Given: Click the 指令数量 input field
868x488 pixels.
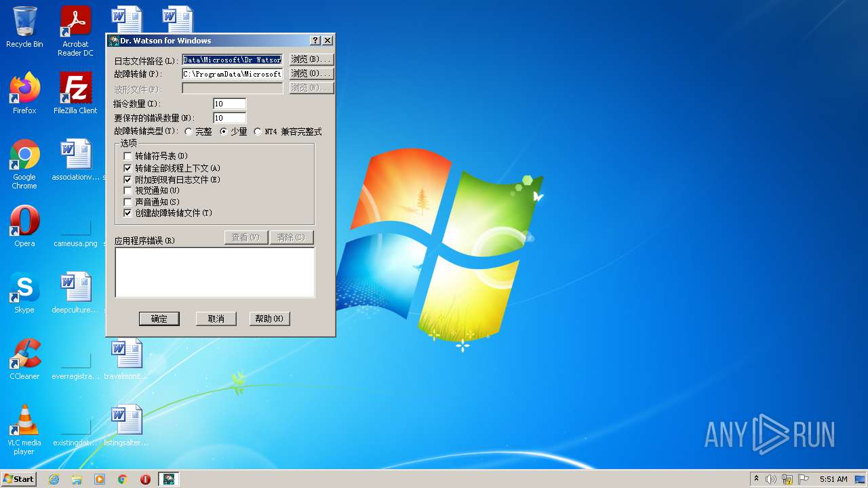Looking at the screenshot, I should [229, 104].
